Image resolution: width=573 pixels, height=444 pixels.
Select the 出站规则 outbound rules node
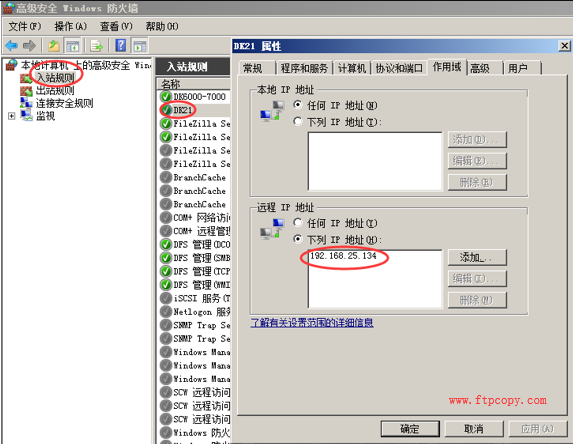tap(55, 91)
